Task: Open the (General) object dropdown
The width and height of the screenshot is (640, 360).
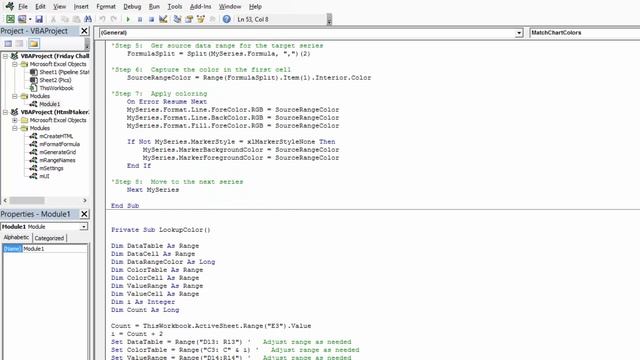Action: (519, 33)
